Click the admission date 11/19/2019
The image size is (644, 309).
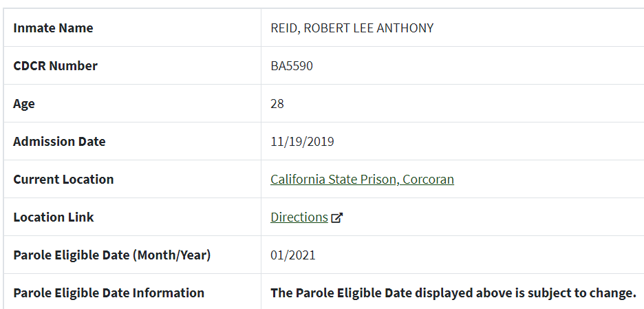(302, 142)
